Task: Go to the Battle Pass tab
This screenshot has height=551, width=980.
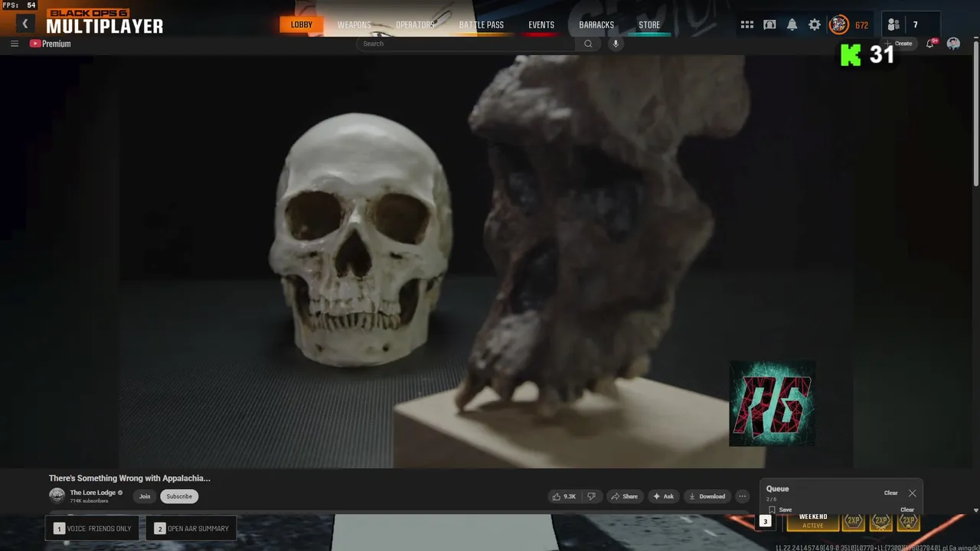Action: (482, 25)
